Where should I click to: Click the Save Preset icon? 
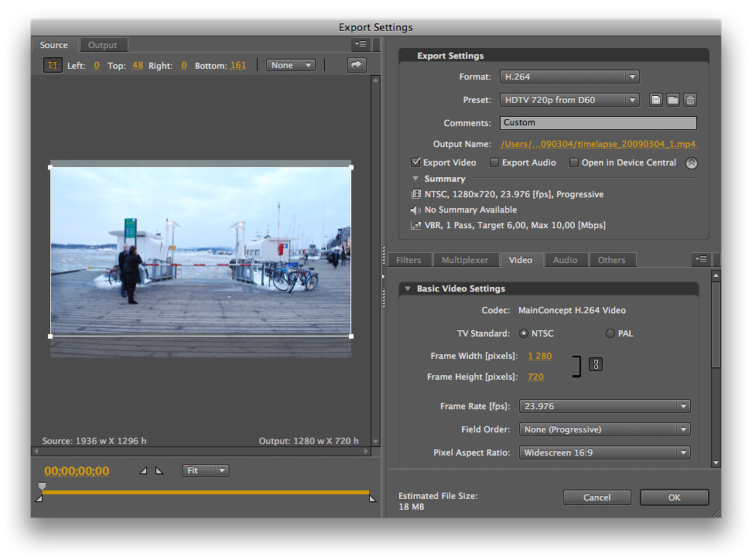(x=655, y=99)
